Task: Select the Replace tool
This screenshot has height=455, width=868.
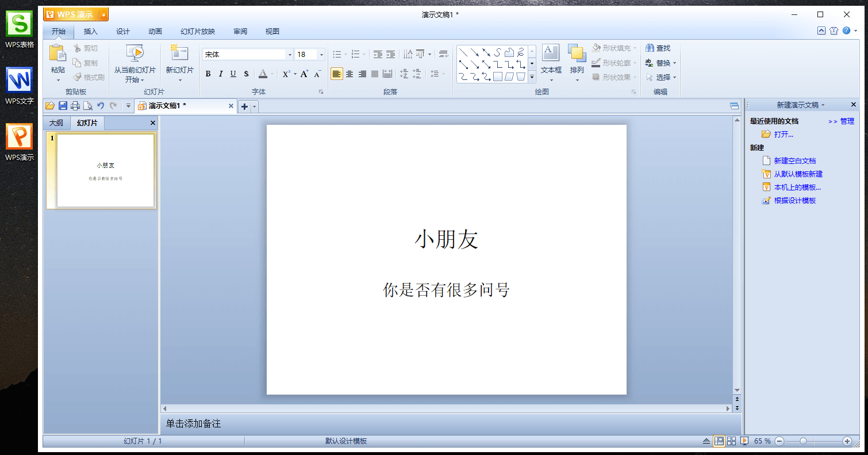Action: tap(660, 63)
